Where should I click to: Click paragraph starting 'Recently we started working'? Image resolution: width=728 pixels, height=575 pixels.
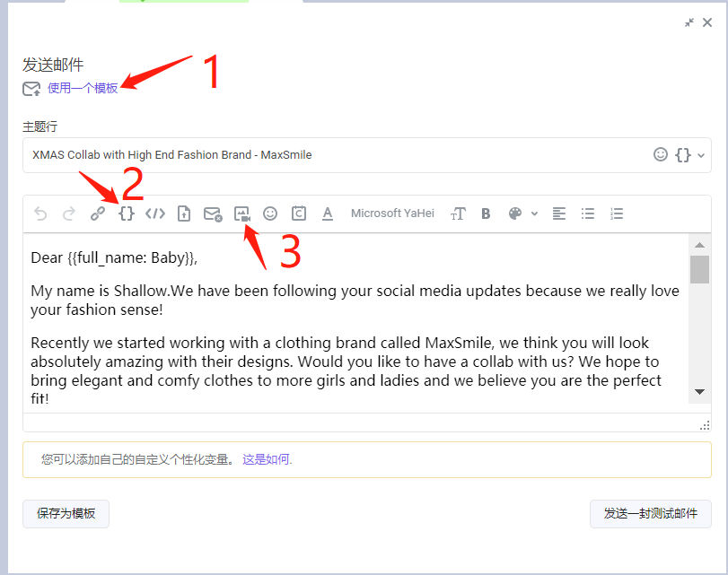click(346, 370)
